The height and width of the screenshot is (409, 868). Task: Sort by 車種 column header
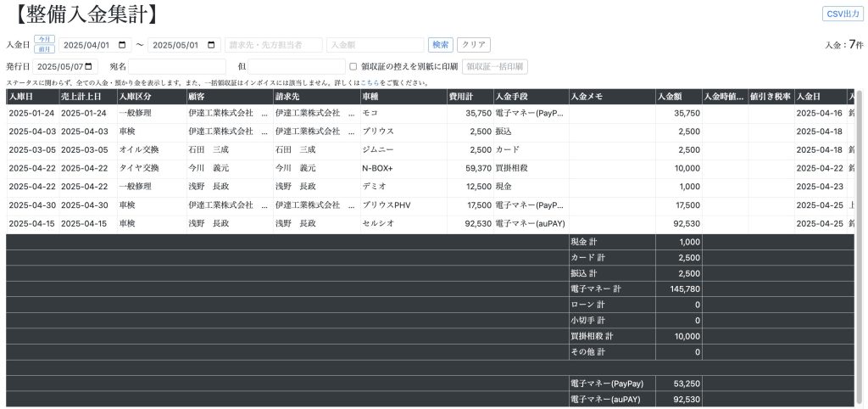[403, 97]
